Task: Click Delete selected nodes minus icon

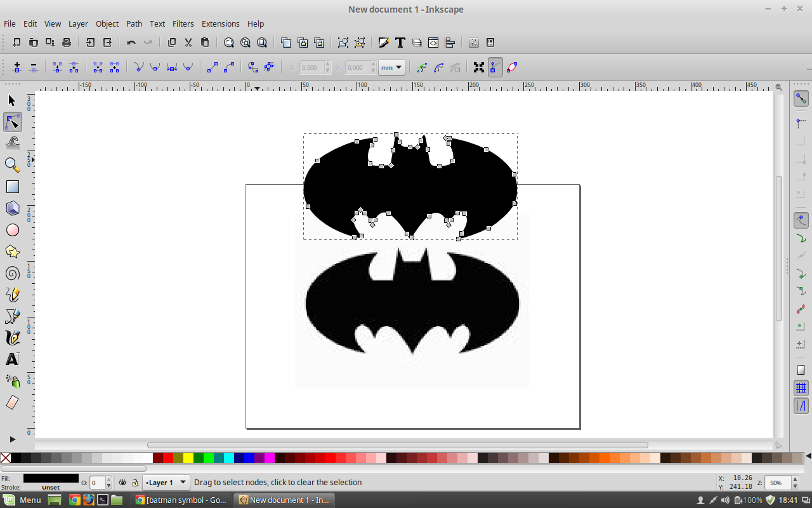Action: click(34, 67)
